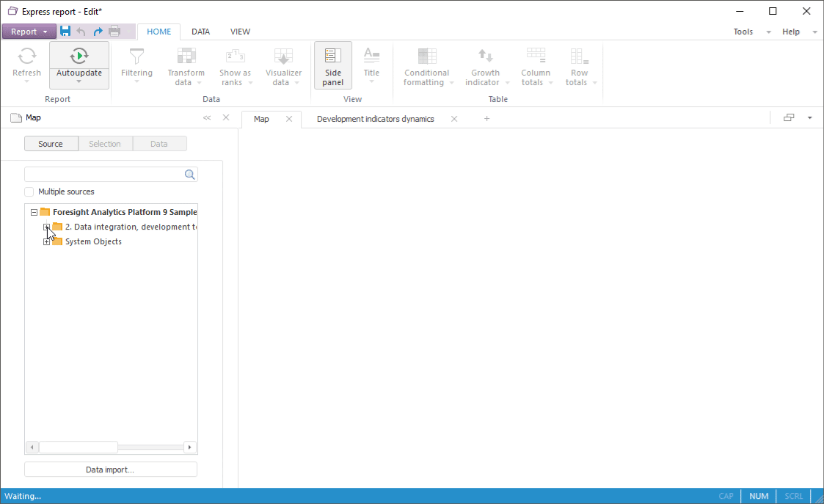Open the Visualizer data tool

284,56
